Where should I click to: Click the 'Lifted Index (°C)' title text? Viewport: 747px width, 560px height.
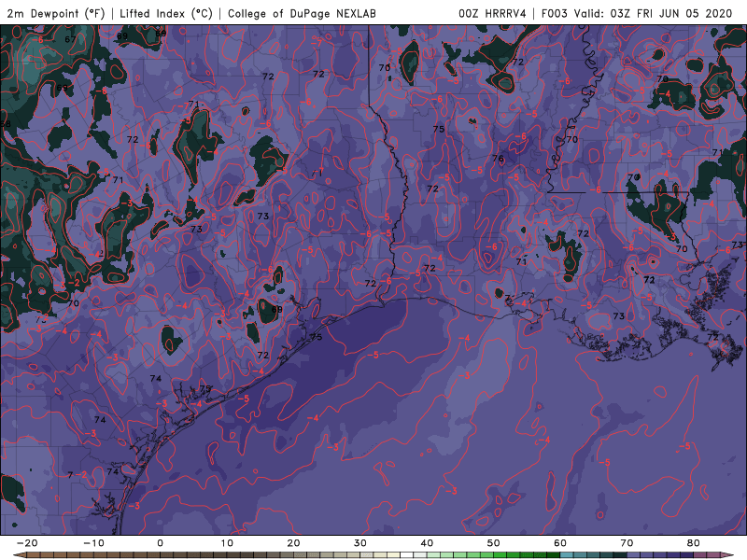pyautogui.click(x=166, y=13)
